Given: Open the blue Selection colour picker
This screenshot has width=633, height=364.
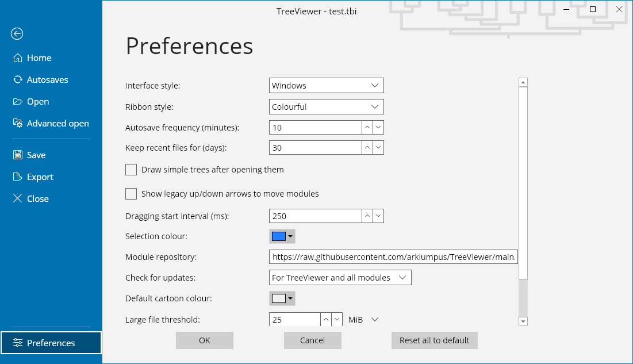Looking at the screenshot, I should click(x=282, y=236).
